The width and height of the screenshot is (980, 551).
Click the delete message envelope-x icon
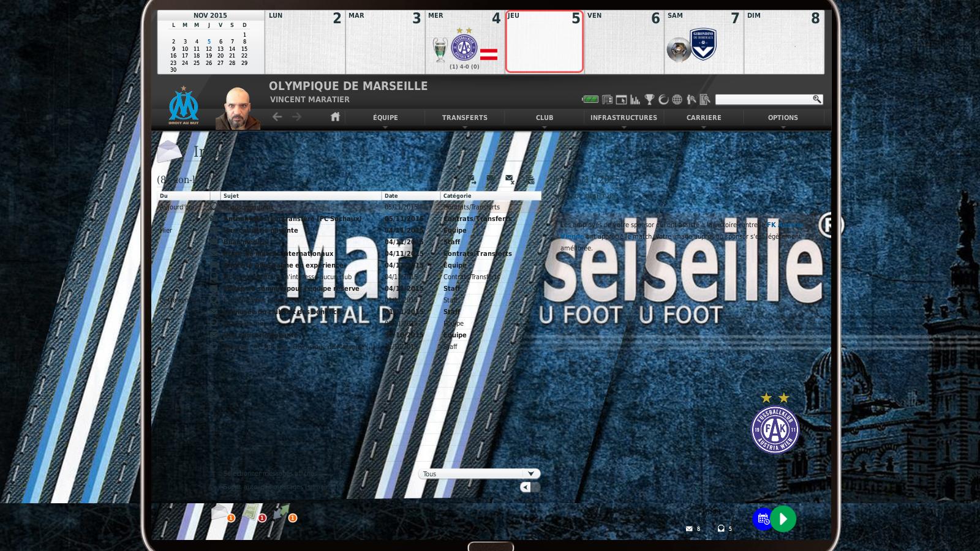coord(510,179)
